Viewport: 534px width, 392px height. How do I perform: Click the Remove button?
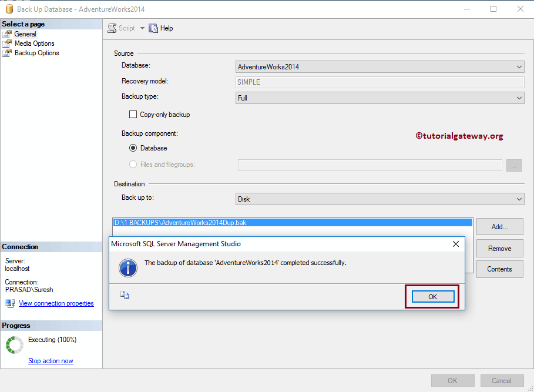tap(499, 249)
